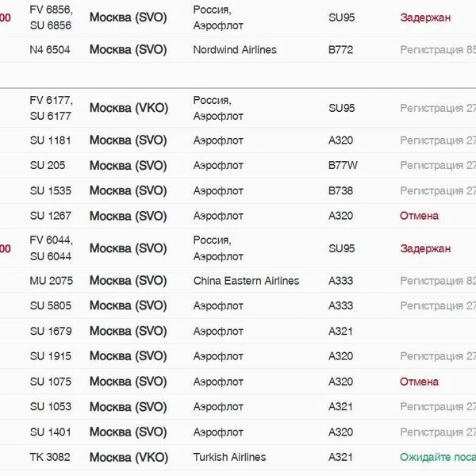Click Ожидайте посадки status for TK 3082
This screenshot has height=476, width=476.
(438, 457)
